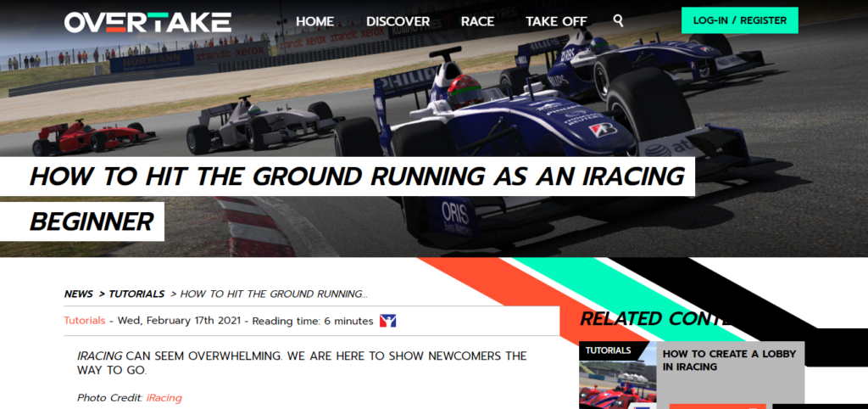Click the article headline 'How to hit the ground running'

pyautogui.click(x=347, y=199)
